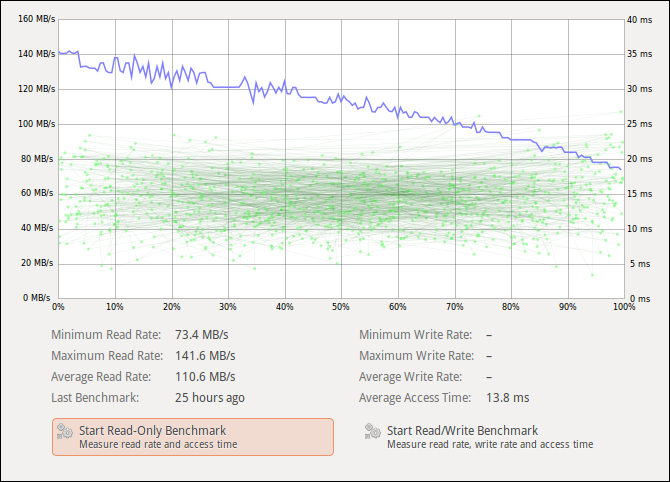Click the 160 MB/s axis label
Screen dimensions: 670x482
point(37,19)
